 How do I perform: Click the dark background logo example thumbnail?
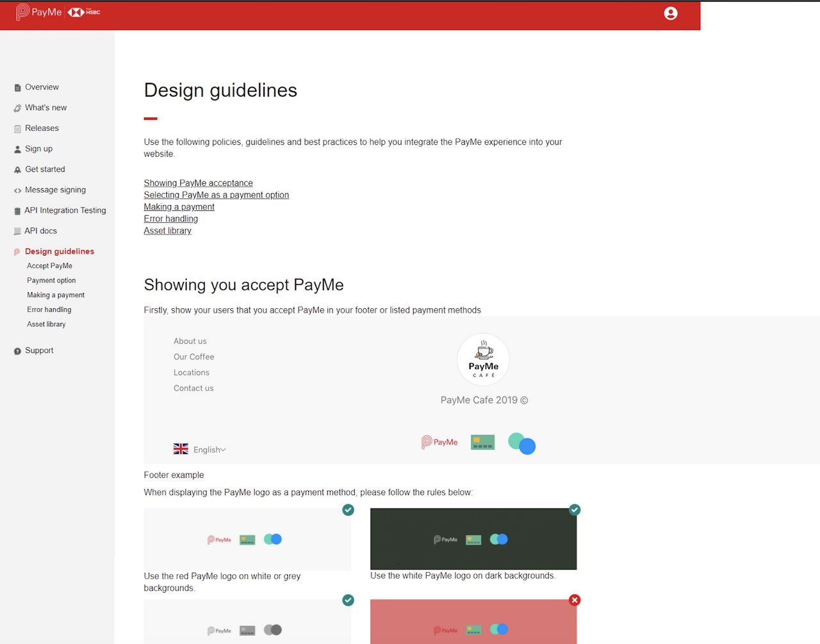point(473,539)
